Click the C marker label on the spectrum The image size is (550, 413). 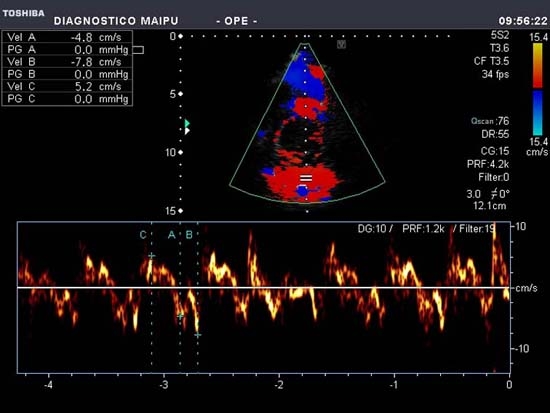click(x=143, y=235)
